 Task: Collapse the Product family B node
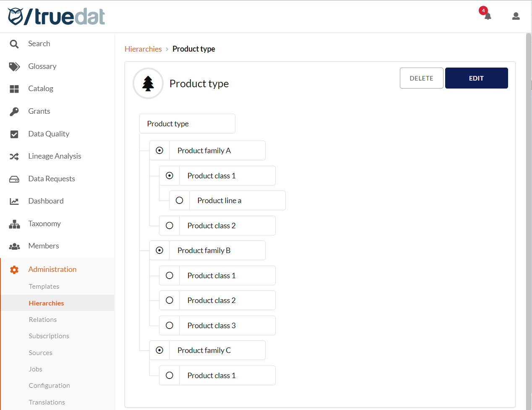pyautogui.click(x=159, y=251)
